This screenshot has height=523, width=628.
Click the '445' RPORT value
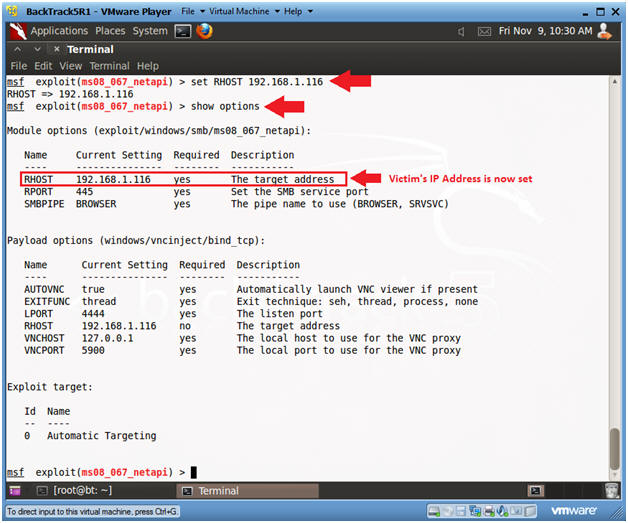coord(85,192)
